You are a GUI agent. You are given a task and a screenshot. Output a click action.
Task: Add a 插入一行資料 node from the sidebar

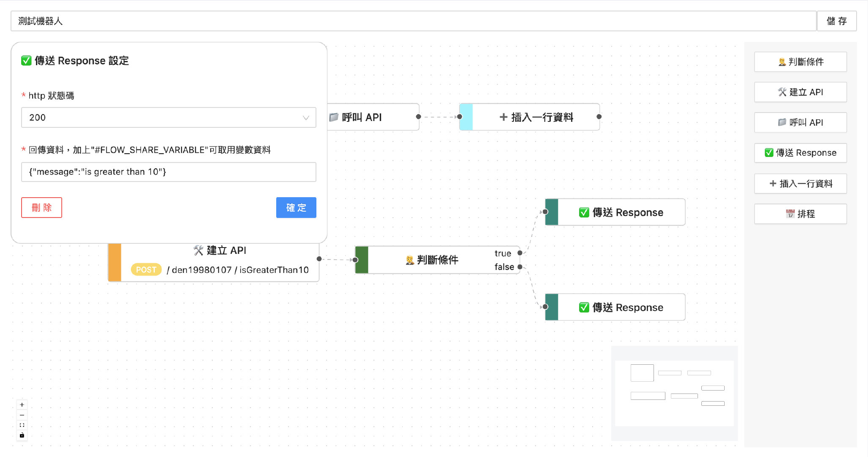point(800,184)
